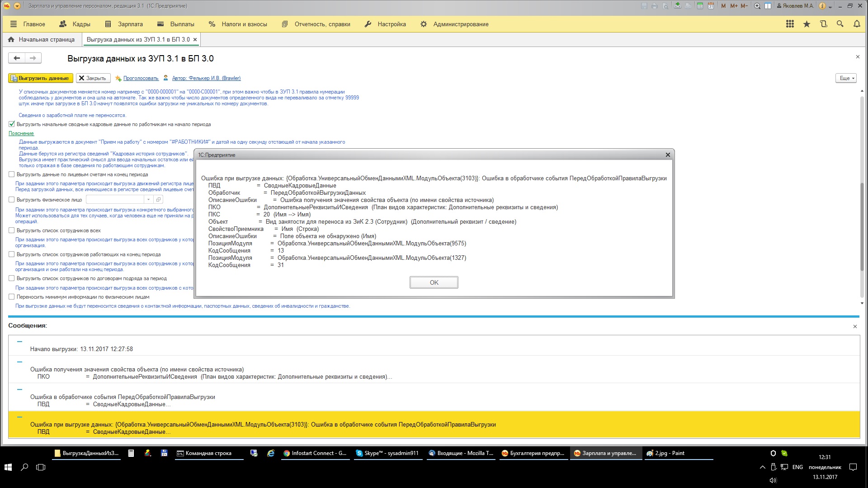
Task: Go forward with the right arrow
Action: [x=33, y=58]
